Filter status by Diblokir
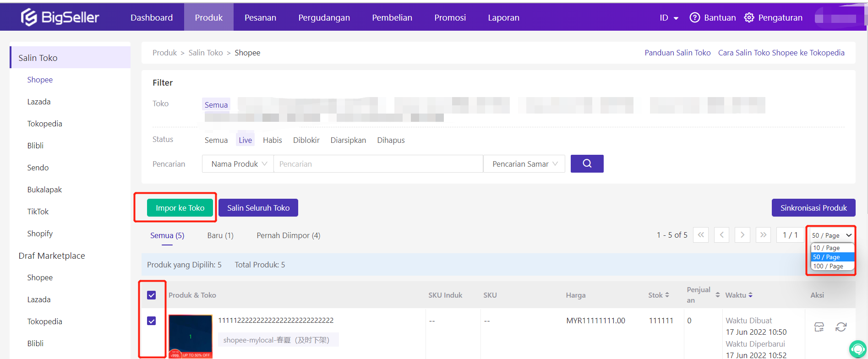 (x=306, y=140)
